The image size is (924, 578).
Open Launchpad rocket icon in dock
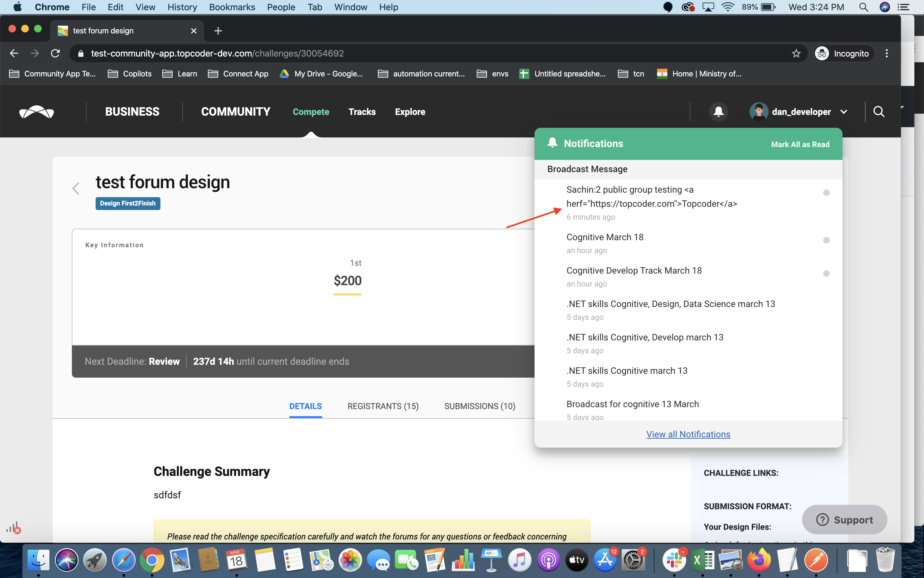(95, 560)
